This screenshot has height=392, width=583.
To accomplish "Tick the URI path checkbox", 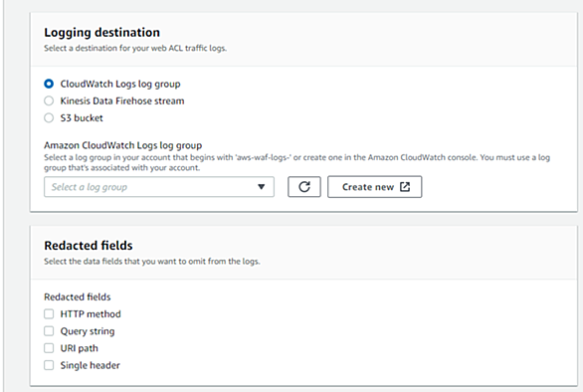I will [49, 348].
